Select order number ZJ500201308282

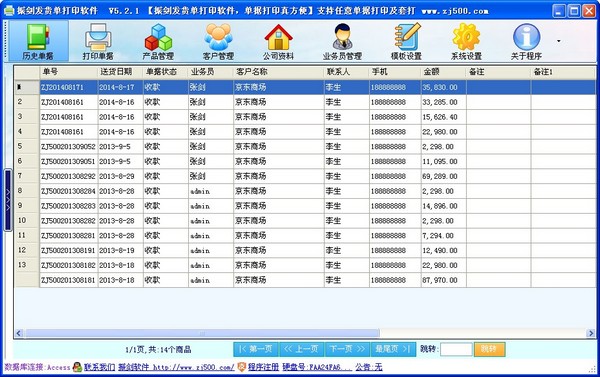(x=69, y=221)
